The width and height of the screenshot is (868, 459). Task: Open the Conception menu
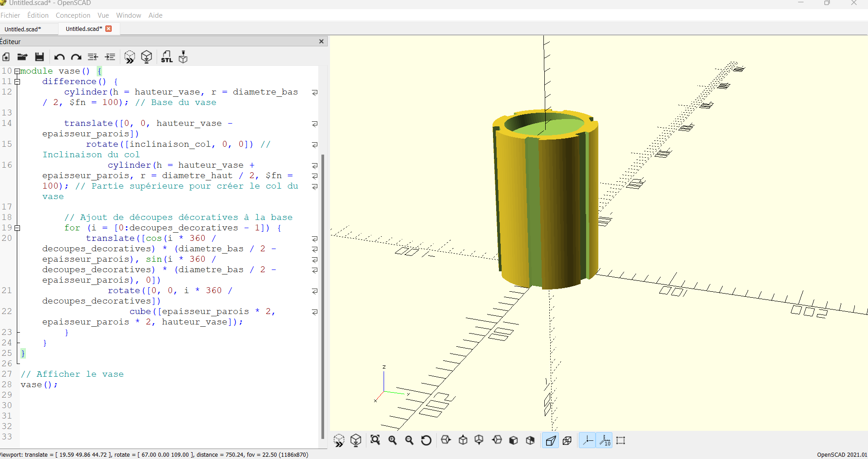[x=73, y=15]
